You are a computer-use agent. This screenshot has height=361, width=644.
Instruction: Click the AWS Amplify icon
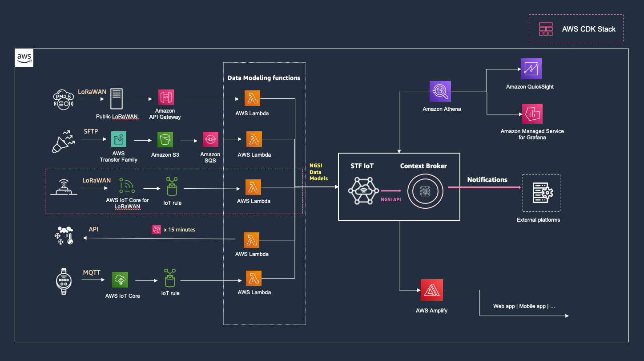pos(432,290)
